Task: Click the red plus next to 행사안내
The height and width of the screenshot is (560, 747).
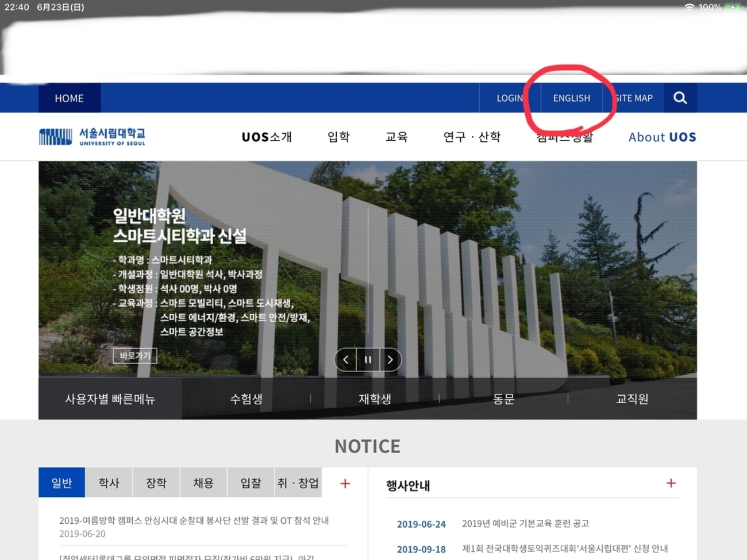Action: click(x=671, y=483)
